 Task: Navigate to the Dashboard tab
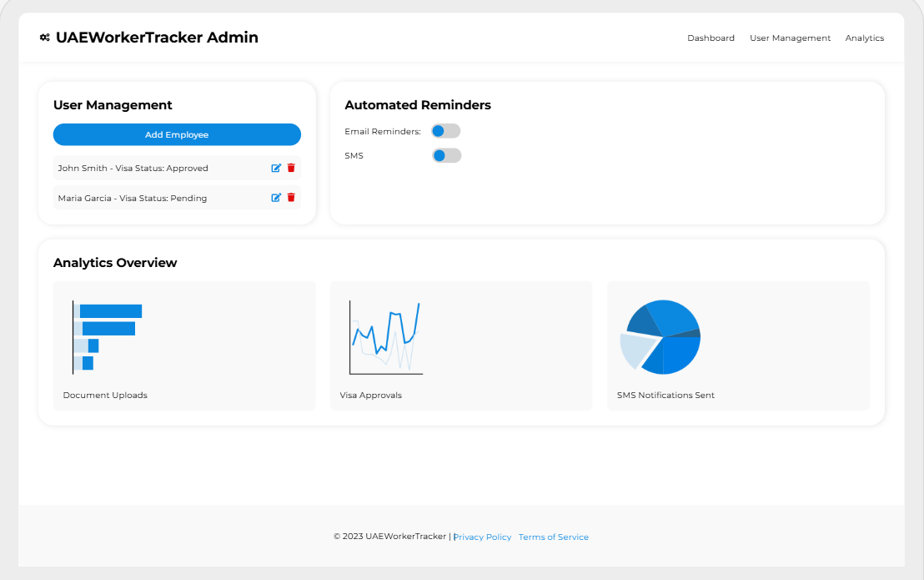tap(711, 38)
